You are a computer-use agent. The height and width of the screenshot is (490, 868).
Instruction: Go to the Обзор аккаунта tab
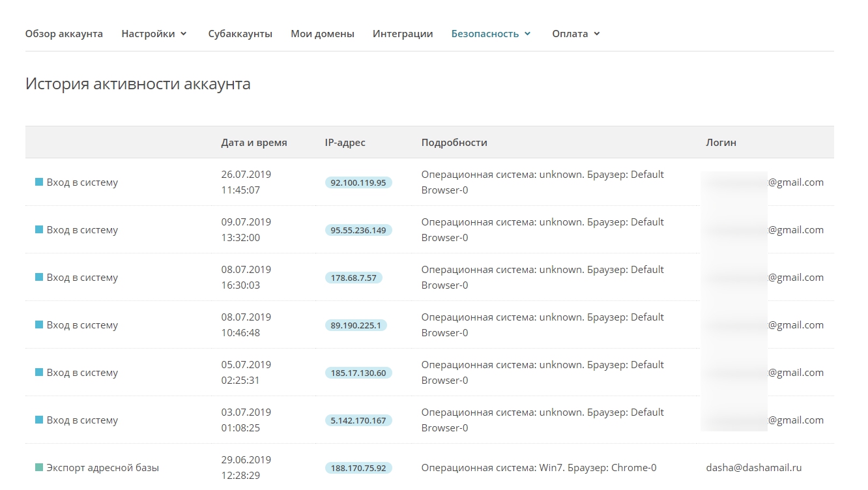[64, 34]
